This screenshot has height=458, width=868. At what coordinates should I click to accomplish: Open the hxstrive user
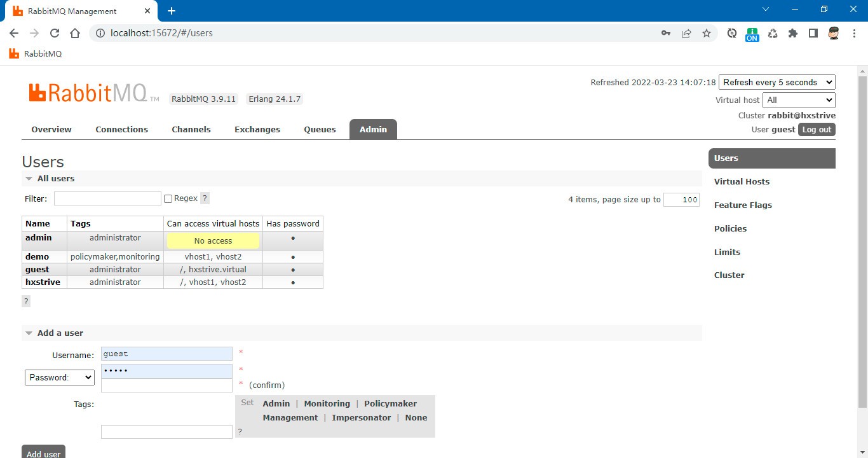click(x=43, y=282)
